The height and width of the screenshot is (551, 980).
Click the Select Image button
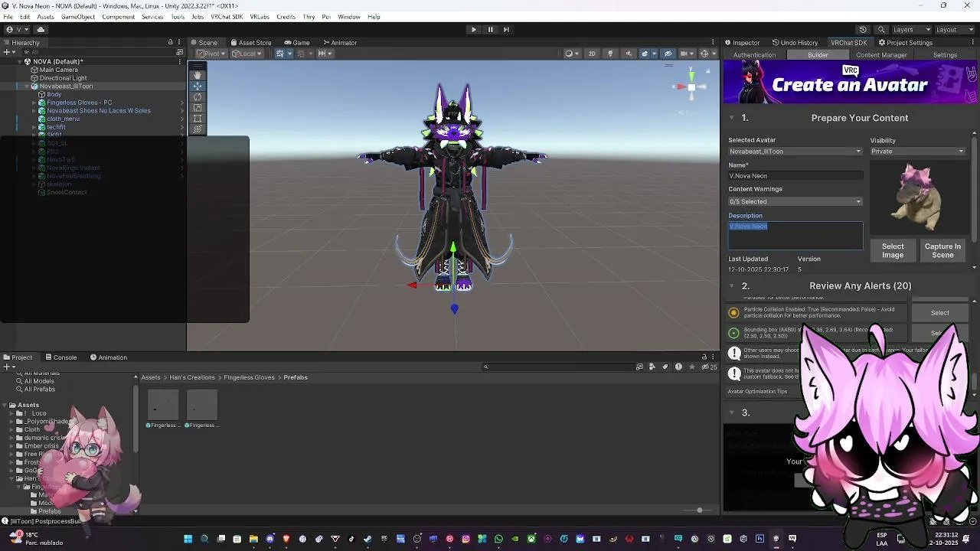pyautogui.click(x=893, y=250)
